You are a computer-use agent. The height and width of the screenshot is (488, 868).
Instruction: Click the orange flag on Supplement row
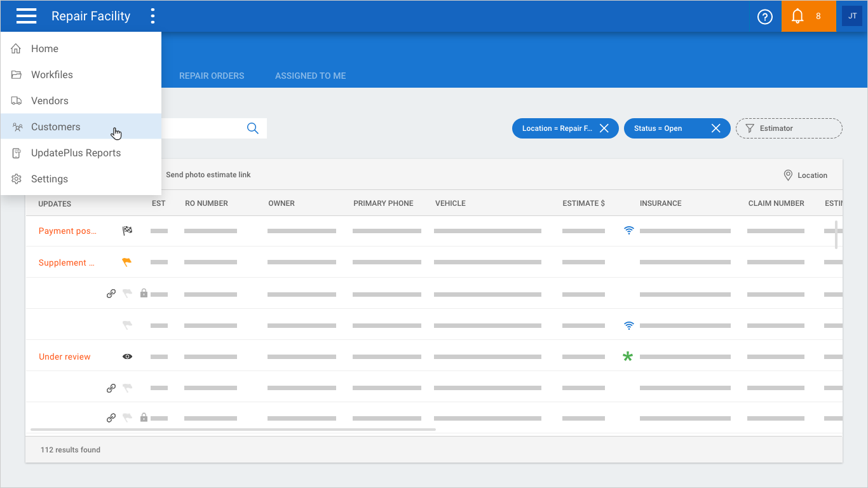point(127,262)
